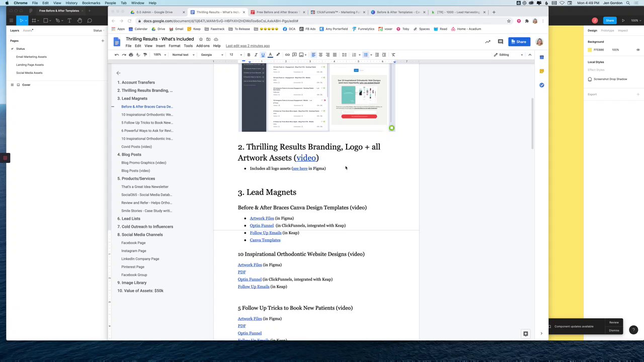Open Chrome Bookmarks menu in macOS bar
This screenshot has width=644, height=362.
[x=91, y=3]
